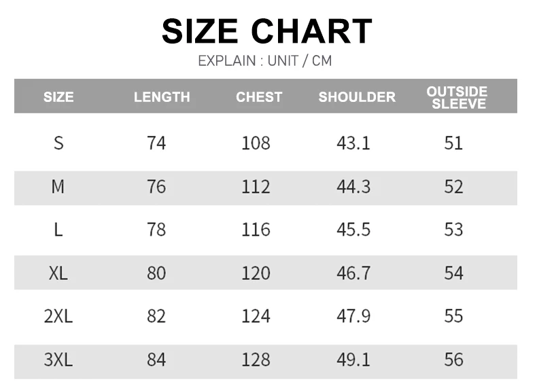The width and height of the screenshot is (537, 392).
Task: Select outside sleeve value 56
Action: pyautogui.click(x=453, y=359)
